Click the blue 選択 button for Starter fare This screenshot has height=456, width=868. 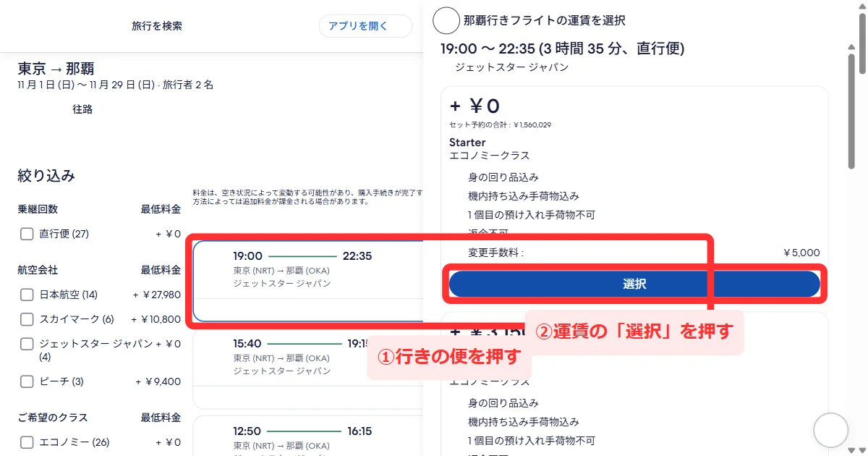[634, 284]
